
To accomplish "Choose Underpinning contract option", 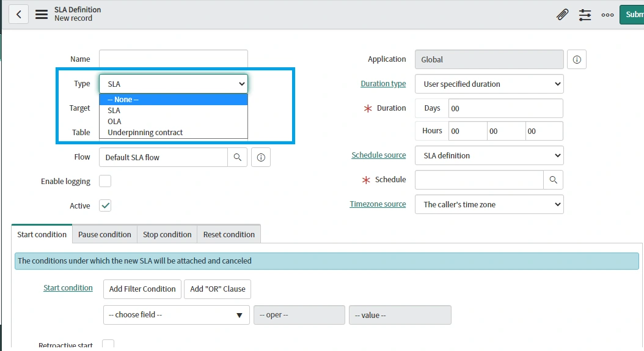I will pos(174,132).
